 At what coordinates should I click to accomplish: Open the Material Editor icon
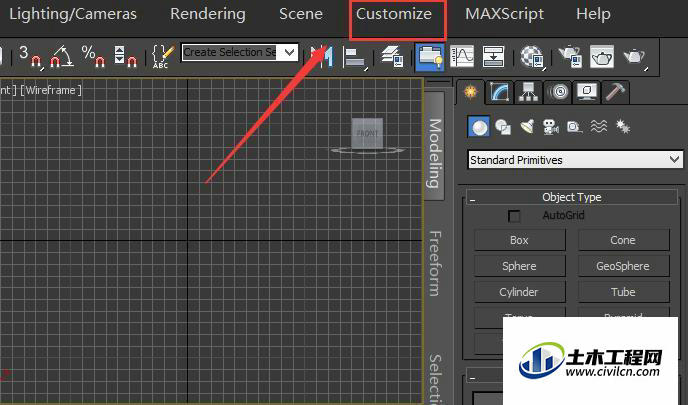[532, 57]
